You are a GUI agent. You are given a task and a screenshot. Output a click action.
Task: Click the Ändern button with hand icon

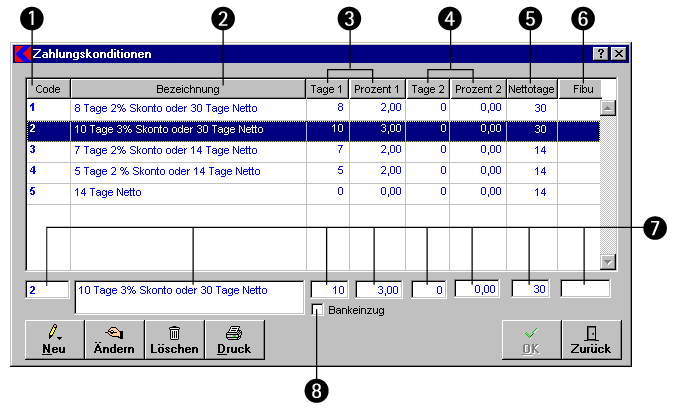pyautogui.click(x=114, y=340)
